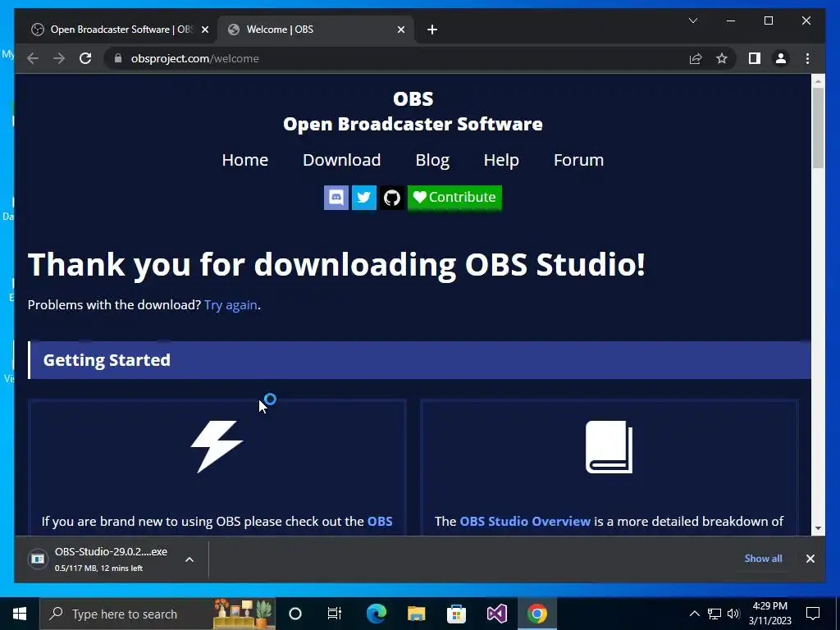Click the Getting Started heading
This screenshot has width=840, height=630.
(x=107, y=360)
